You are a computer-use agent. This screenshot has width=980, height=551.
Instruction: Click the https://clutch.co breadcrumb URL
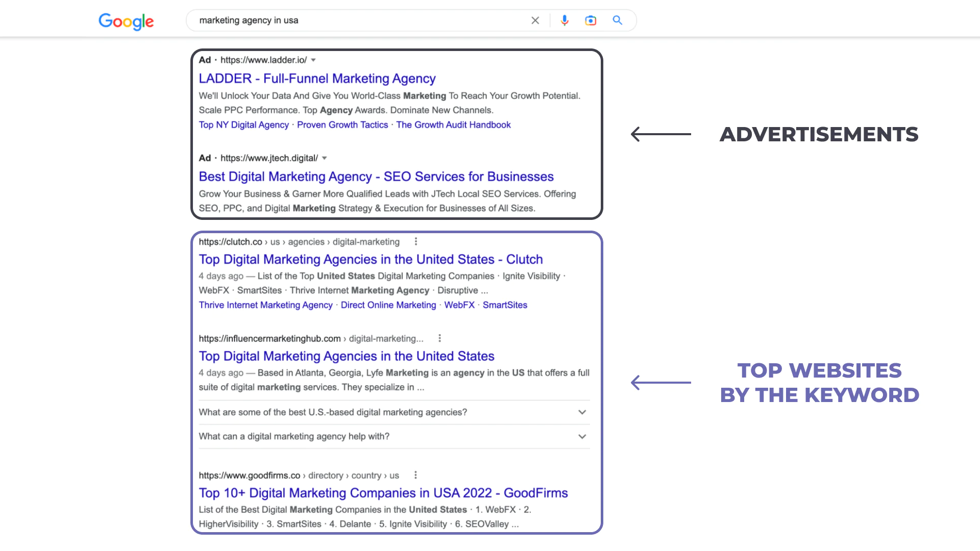pyautogui.click(x=230, y=242)
